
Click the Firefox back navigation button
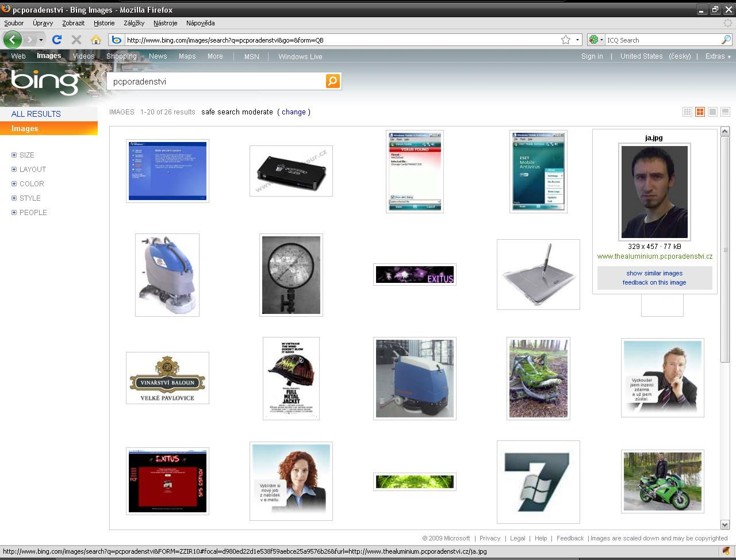click(x=12, y=40)
